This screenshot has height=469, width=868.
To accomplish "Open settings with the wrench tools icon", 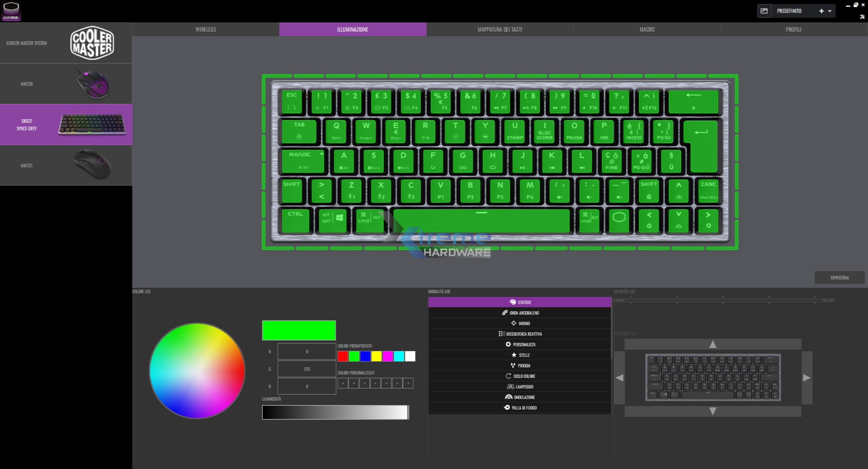I will click(862, 16).
